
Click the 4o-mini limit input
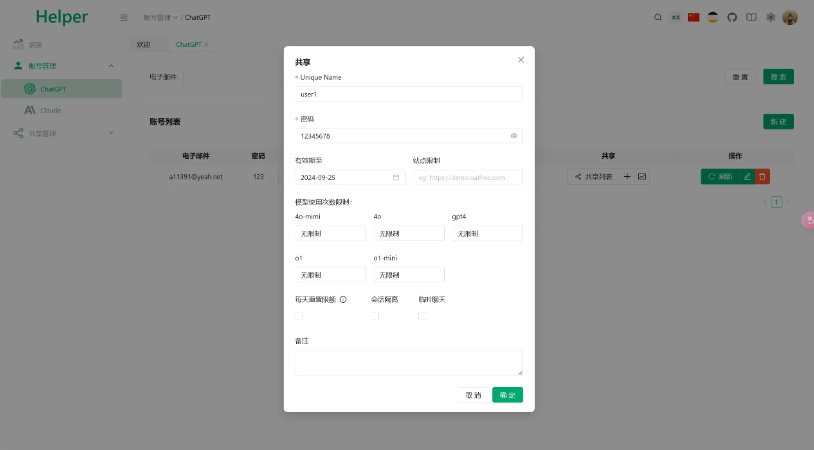(x=330, y=234)
